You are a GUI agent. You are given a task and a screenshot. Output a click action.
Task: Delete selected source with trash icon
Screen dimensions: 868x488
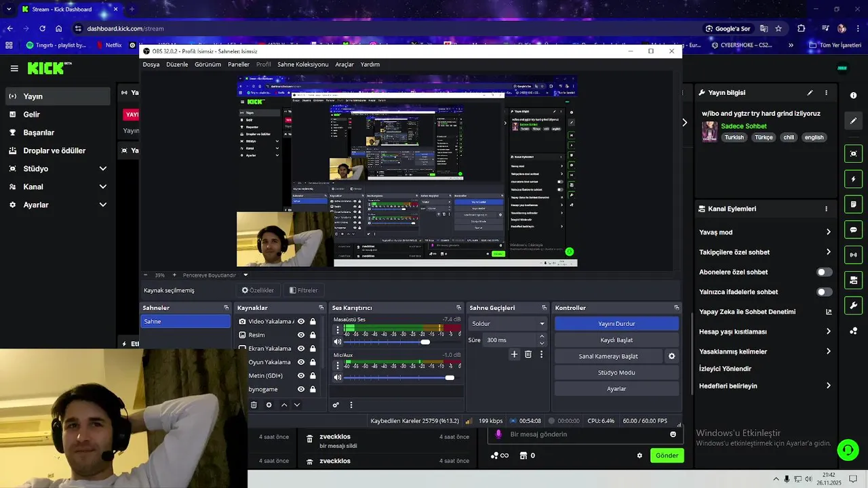[x=254, y=405]
